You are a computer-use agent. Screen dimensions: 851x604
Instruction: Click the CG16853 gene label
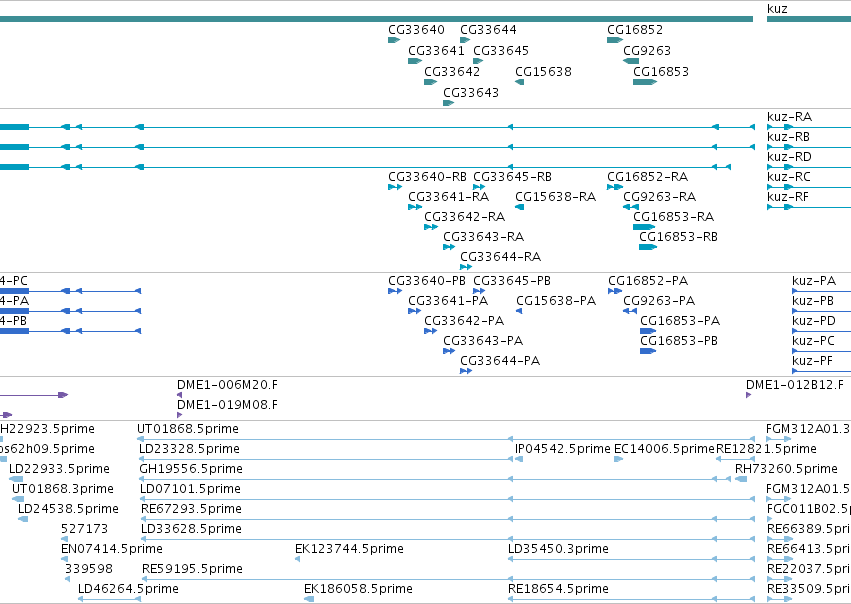(x=661, y=72)
